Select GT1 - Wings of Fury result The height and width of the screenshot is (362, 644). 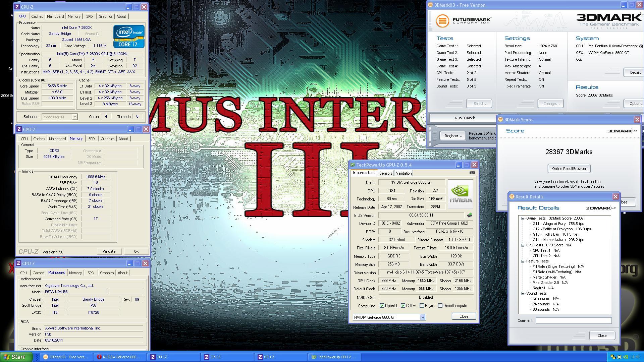tap(558, 224)
